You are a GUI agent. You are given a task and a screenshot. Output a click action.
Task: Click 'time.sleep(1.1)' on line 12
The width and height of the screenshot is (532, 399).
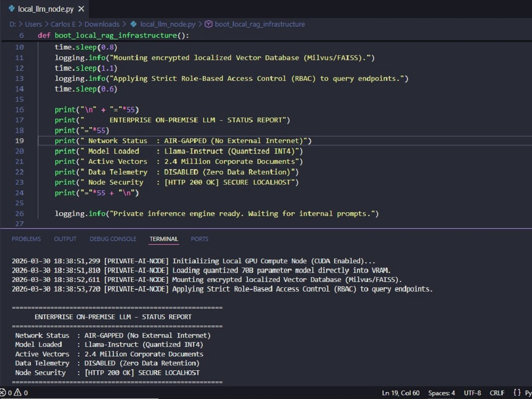(x=86, y=68)
